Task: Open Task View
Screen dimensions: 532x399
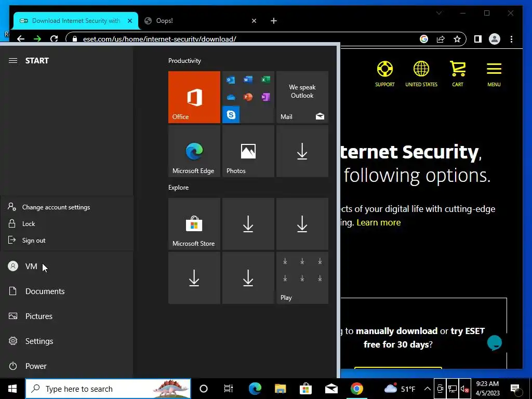Action: click(229, 389)
